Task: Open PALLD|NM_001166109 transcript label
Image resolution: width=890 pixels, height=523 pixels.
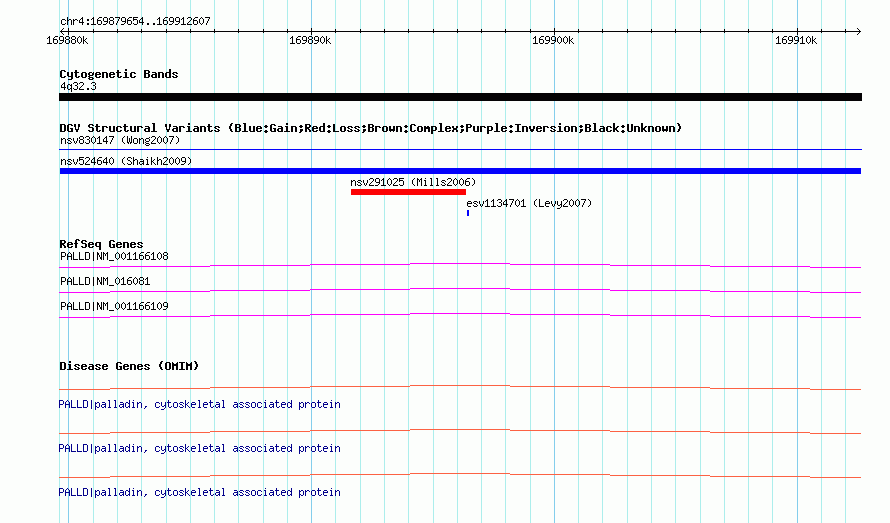Action: coord(114,306)
